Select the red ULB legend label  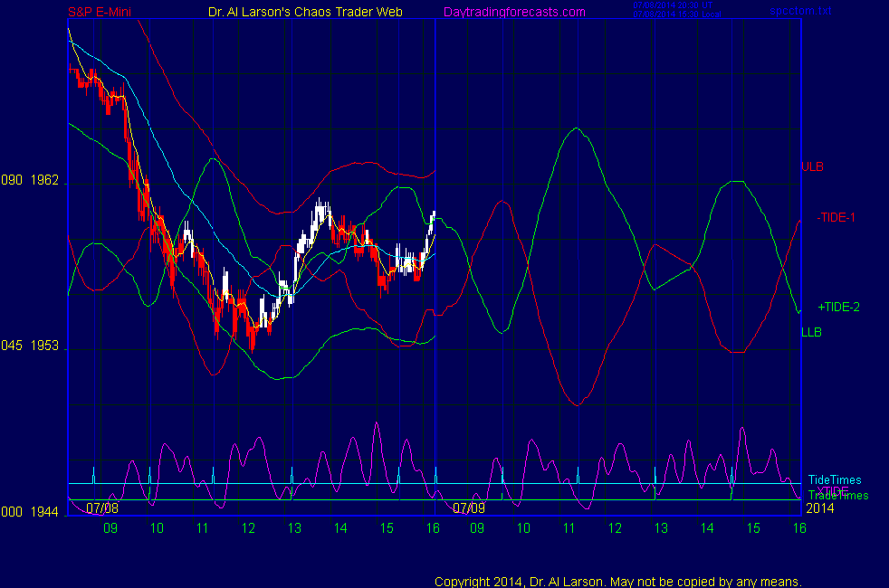812,166
